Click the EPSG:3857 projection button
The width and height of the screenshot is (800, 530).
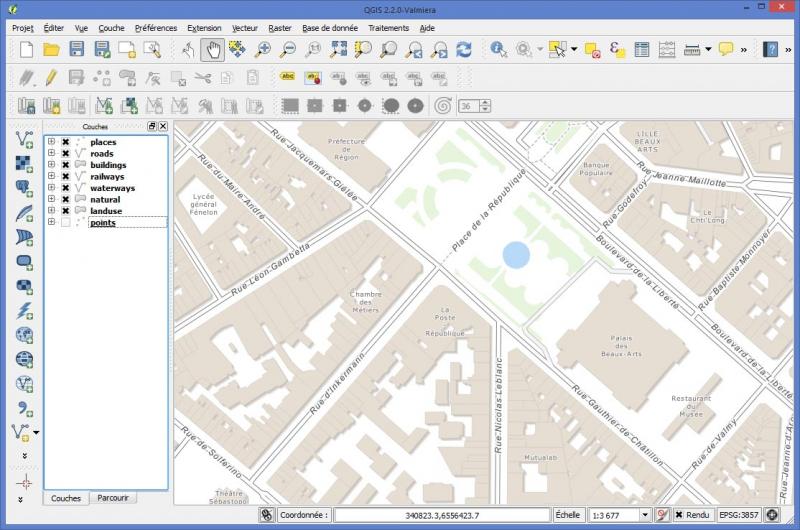740,515
